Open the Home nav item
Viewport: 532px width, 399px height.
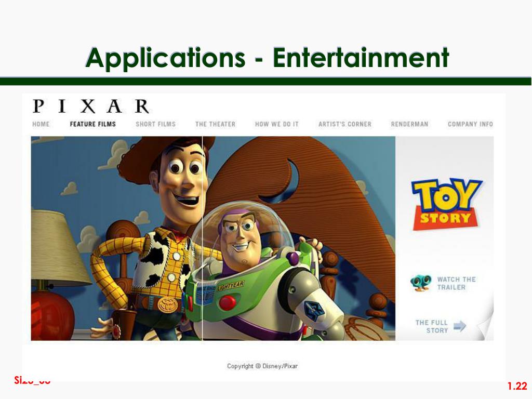(41, 124)
